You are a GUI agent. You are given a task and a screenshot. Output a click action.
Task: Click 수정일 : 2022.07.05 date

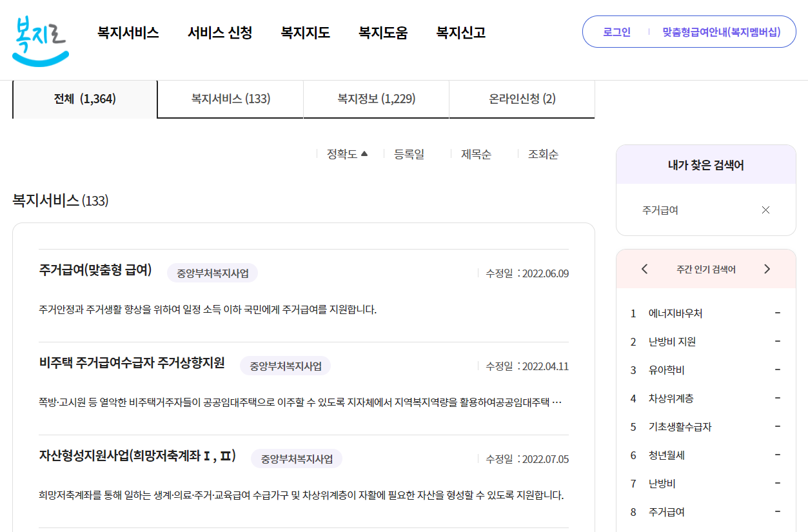pos(527,459)
